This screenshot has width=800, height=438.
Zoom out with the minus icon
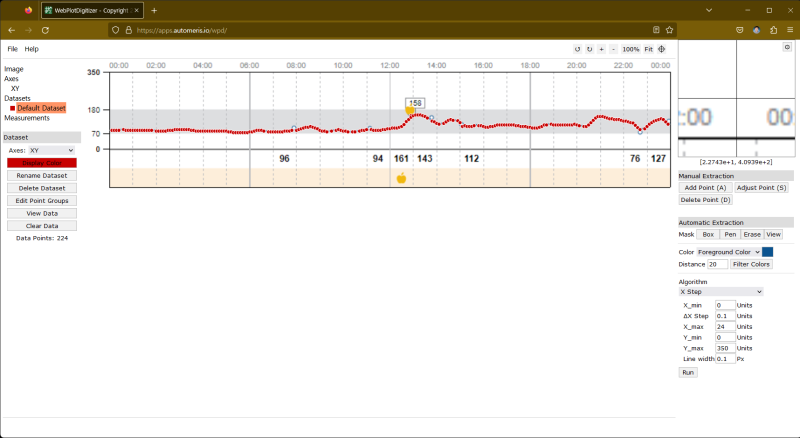pos(613,49)
